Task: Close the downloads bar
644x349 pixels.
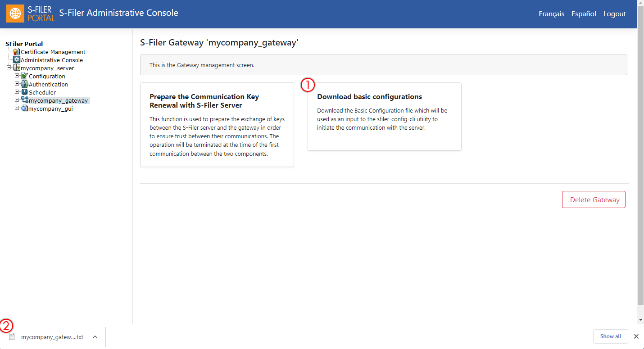Action: click(636, 336)
